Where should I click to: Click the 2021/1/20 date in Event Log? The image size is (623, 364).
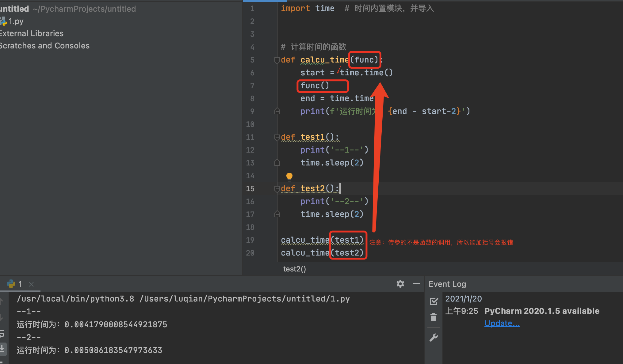(x=463, y=299)
